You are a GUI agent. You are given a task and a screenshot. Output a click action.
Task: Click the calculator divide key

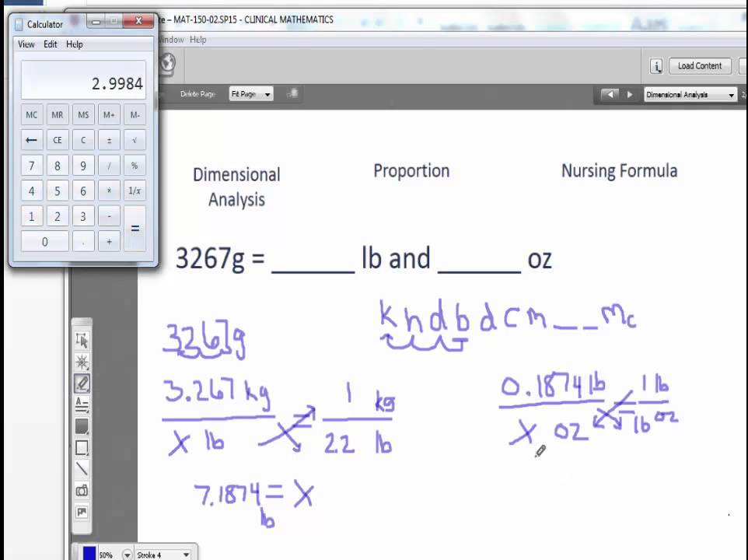pyautogui.click(x=109, y=166)
